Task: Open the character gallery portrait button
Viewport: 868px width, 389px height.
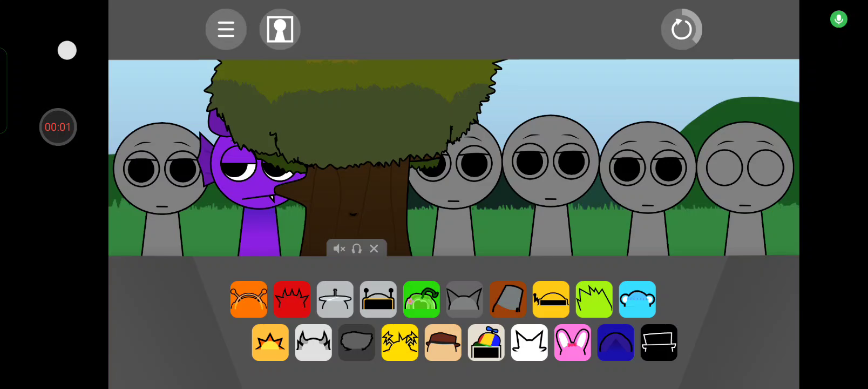Action: pyautogui.click(x=280, y=29)
